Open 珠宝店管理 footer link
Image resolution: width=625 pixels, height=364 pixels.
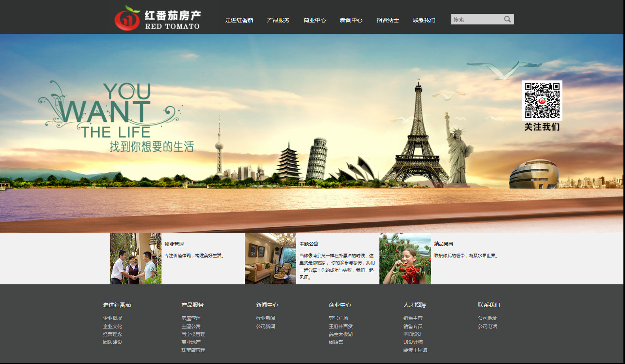click(x=193, y=350)
